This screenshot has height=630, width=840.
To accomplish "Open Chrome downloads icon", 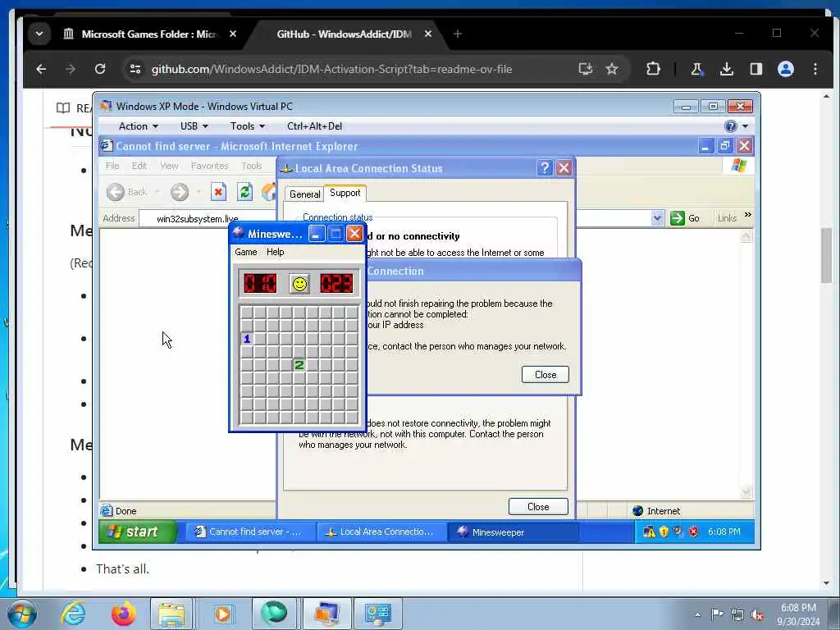I will tap(727, 69).
